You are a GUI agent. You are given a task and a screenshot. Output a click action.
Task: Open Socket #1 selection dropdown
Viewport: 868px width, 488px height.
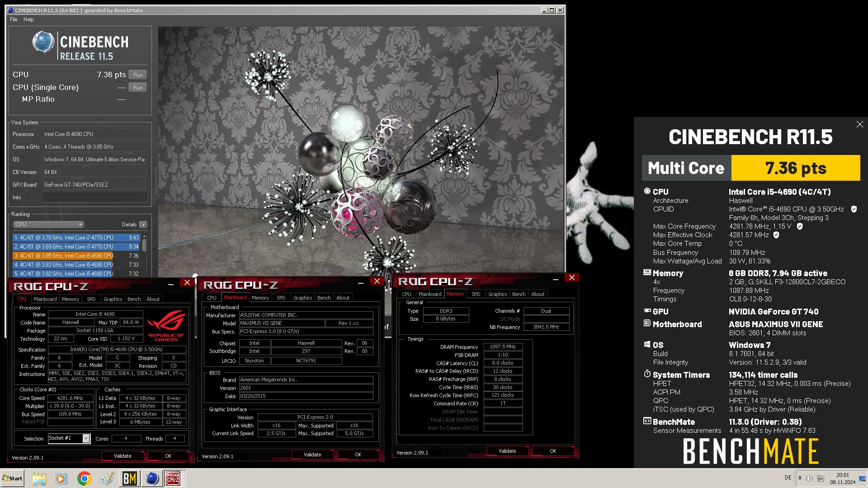(86, 439)
